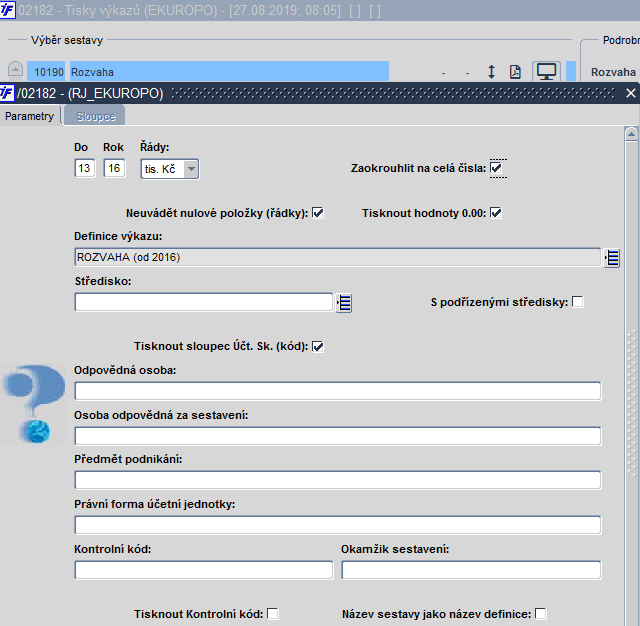This screenshot has height=626, width=640.
Task: Click the Právní forma účetní jednotky field
Action: click(338, 525)
